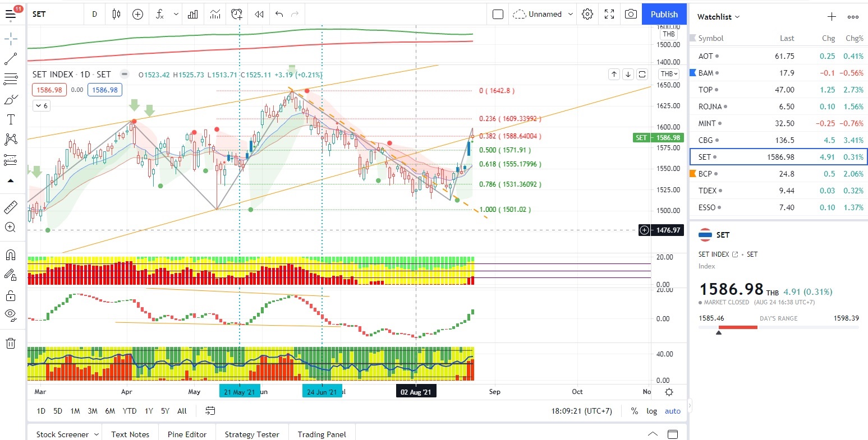Toggle stay in drawing mode

coord(11,275)
